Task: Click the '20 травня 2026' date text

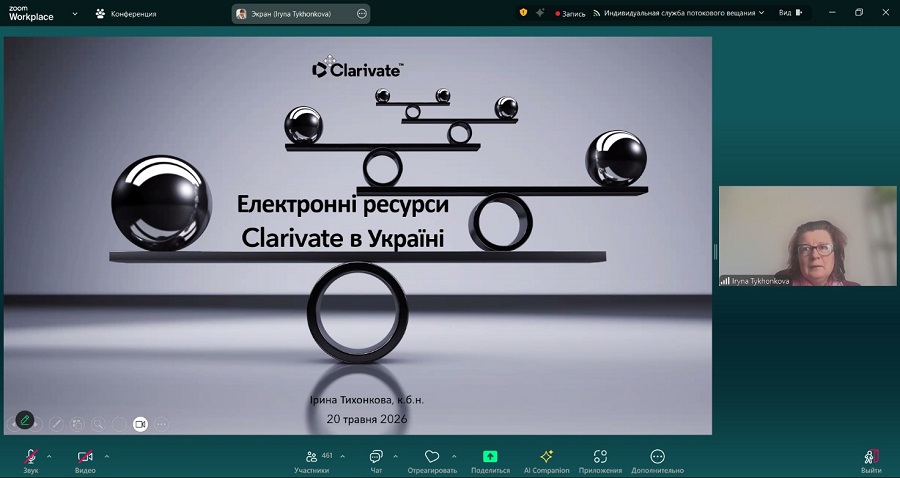Action: pyautogui.click(x=367, y=419)
